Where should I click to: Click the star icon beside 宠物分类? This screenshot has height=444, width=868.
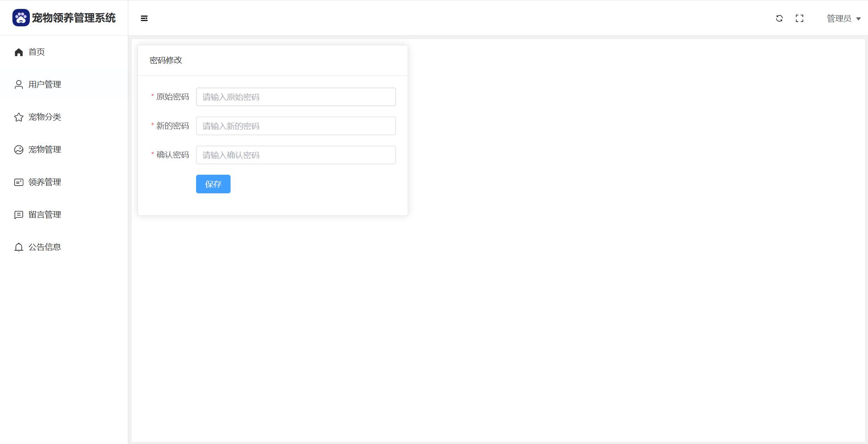(x=19, y=117)
